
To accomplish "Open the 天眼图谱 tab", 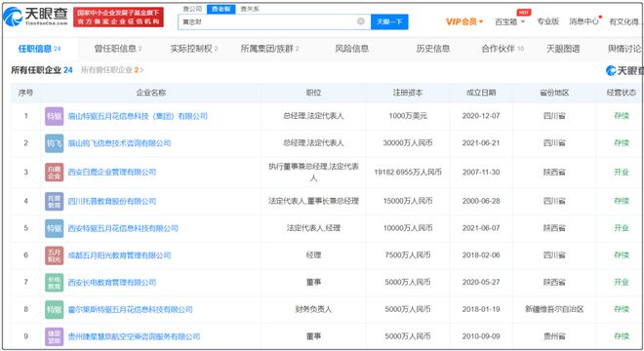I will pyautogui.click(x=563, y=49).
